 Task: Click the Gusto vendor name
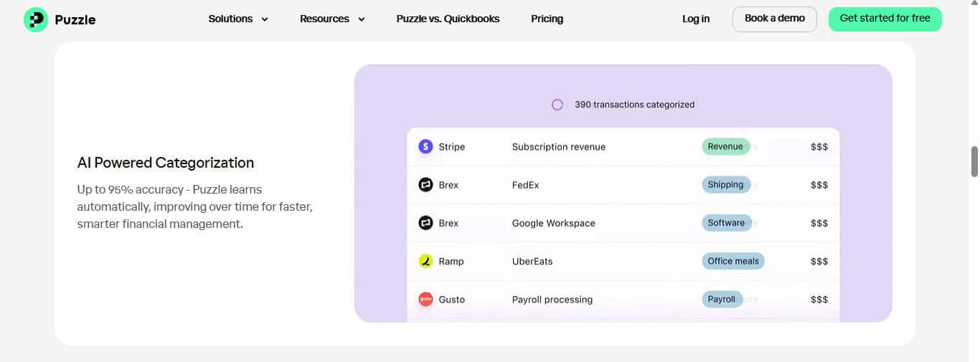click(452, 300)
